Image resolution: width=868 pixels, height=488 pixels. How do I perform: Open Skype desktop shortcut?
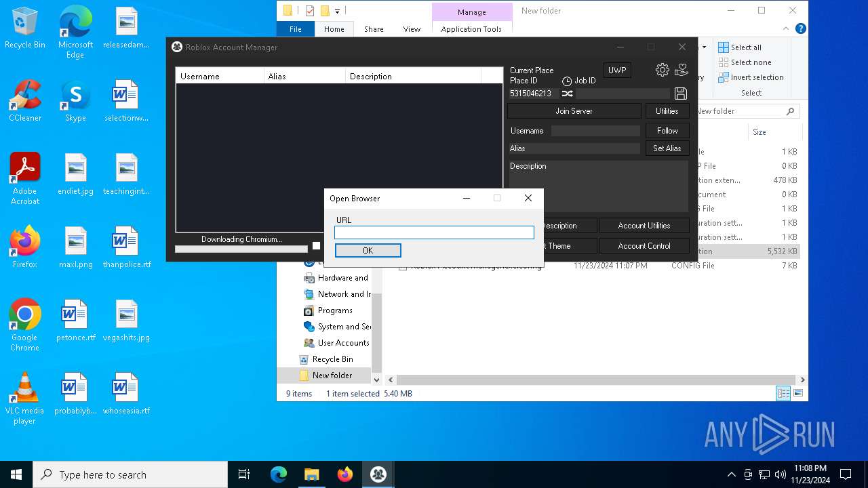tap(75, 102)
